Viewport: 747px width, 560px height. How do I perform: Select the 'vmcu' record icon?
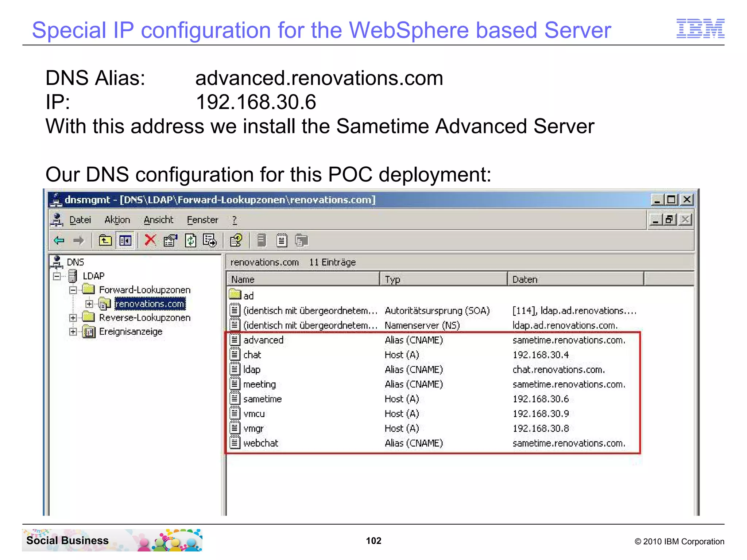[235, 413]
